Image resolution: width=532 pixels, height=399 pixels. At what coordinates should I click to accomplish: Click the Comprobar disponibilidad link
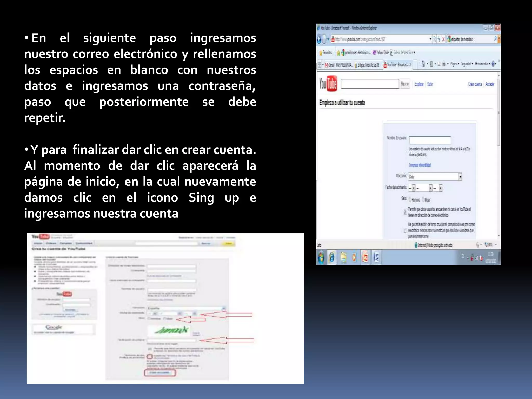[420, 165]
